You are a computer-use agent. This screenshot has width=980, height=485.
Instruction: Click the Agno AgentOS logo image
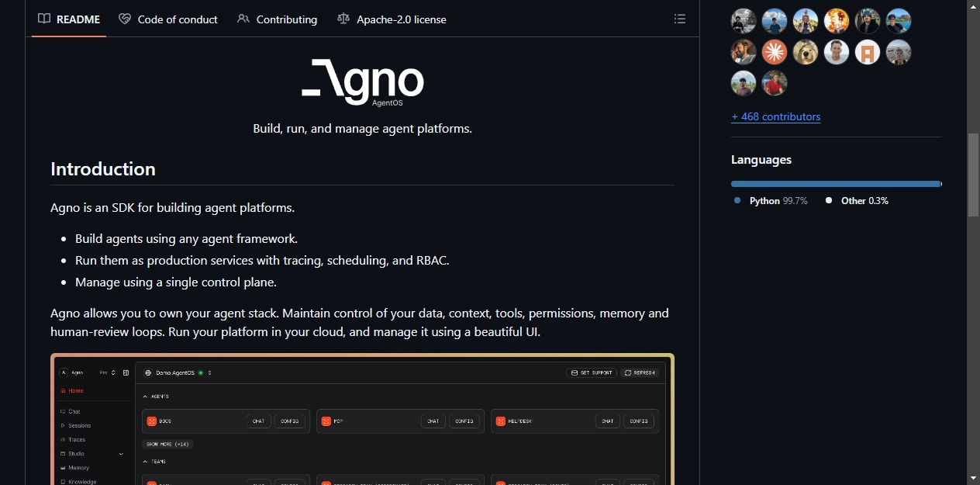click(363, 83)
